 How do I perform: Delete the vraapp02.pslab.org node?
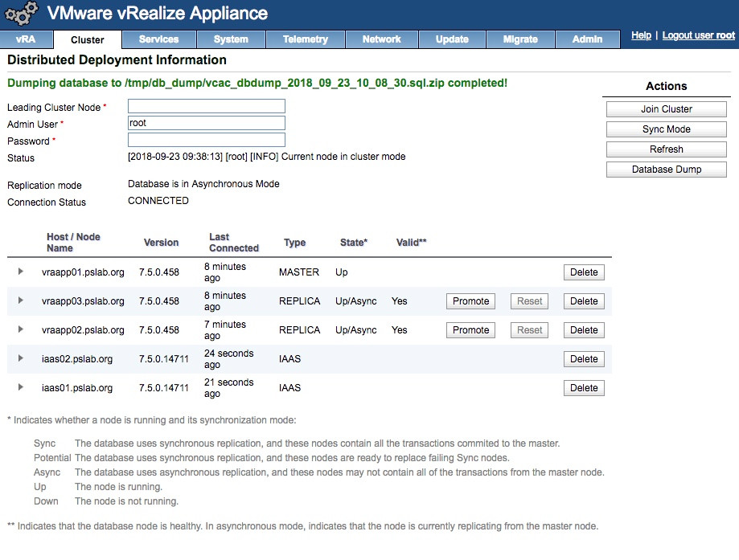tap(584, 330)
